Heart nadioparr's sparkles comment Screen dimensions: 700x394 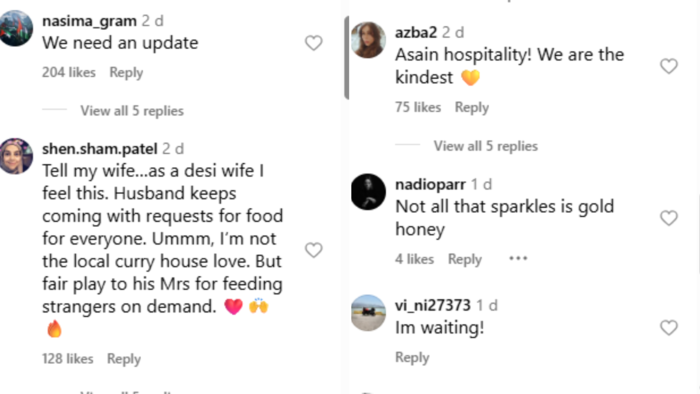(x=669, y=218)
